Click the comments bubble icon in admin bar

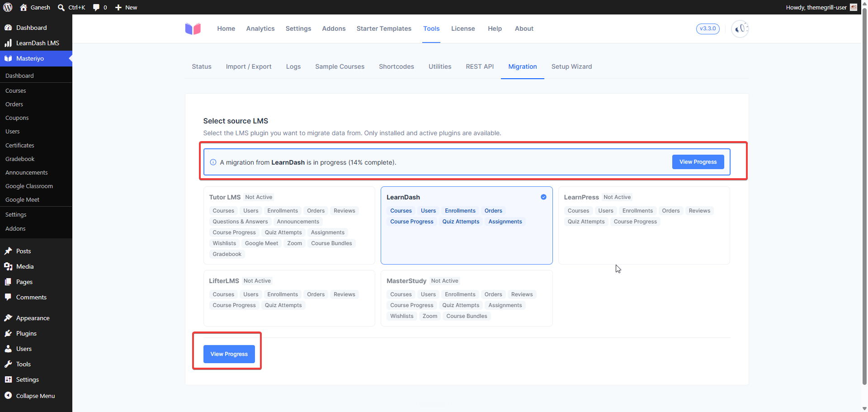(x=96, y=7)
